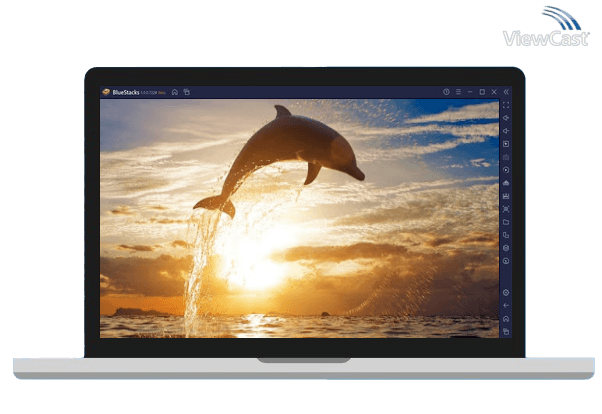Open the help question mark icon
The height and width of the screenshot is (414, 602).
[x=446, y=92]
